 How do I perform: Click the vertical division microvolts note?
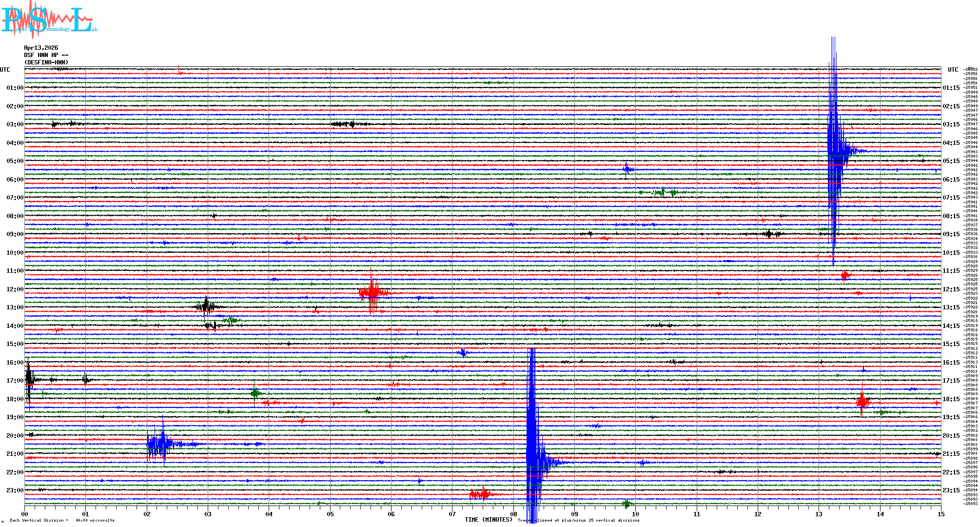point(62,520)
